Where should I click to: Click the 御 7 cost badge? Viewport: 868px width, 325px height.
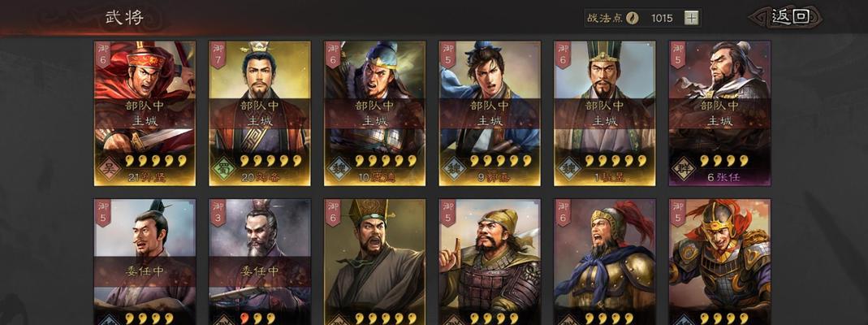pyautogui.click(x=218, y=54)
